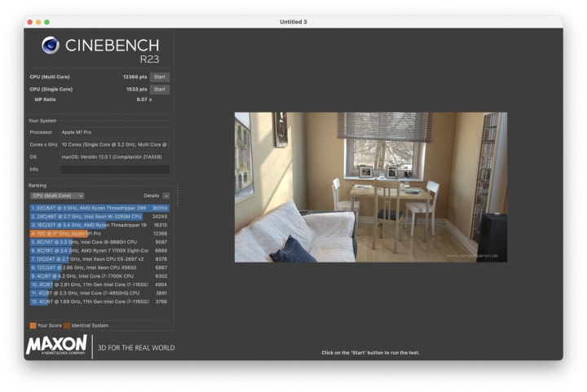The width and height of the screenshot is (587, 392).
Task: Select ranking row Intel Xeon W-3265M CPU
Action: click(x=99, y=217)
